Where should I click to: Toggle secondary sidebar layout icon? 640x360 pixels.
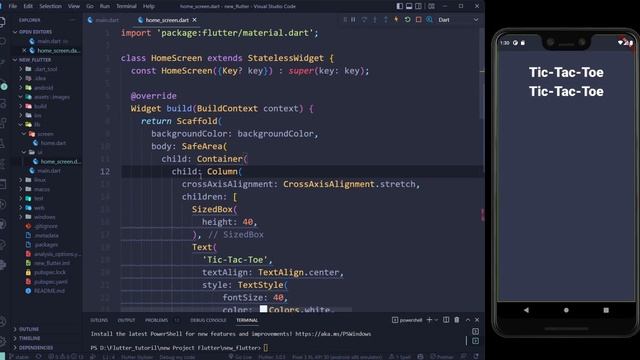pyautogui.click(x=418, y=6)
